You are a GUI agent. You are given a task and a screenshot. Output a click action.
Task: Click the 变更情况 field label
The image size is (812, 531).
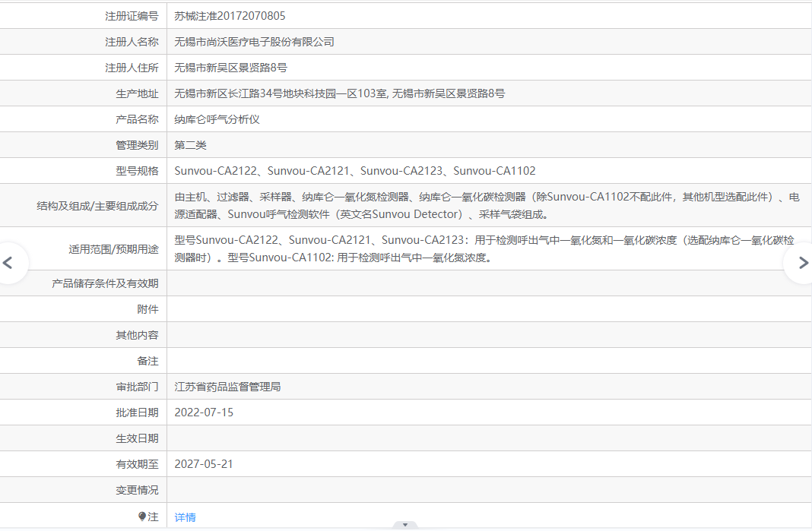click(x=137, y=490)
